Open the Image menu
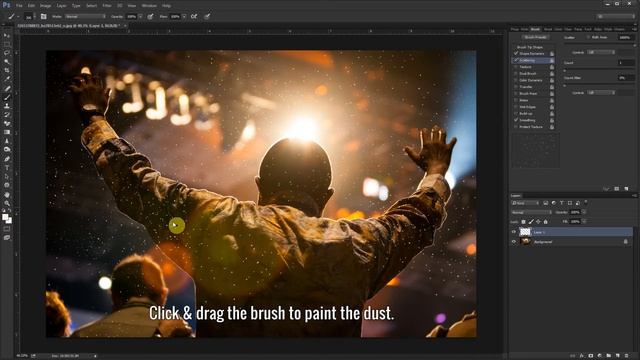This screenshot has height=360, width=640. (x=45, y=6)
